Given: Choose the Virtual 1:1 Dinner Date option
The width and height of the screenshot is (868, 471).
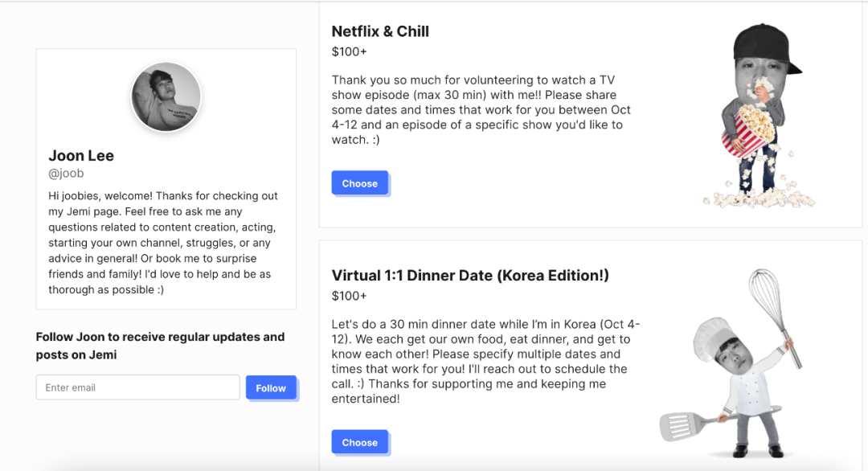Looking at the screenshot, I should tap(359, 442).
